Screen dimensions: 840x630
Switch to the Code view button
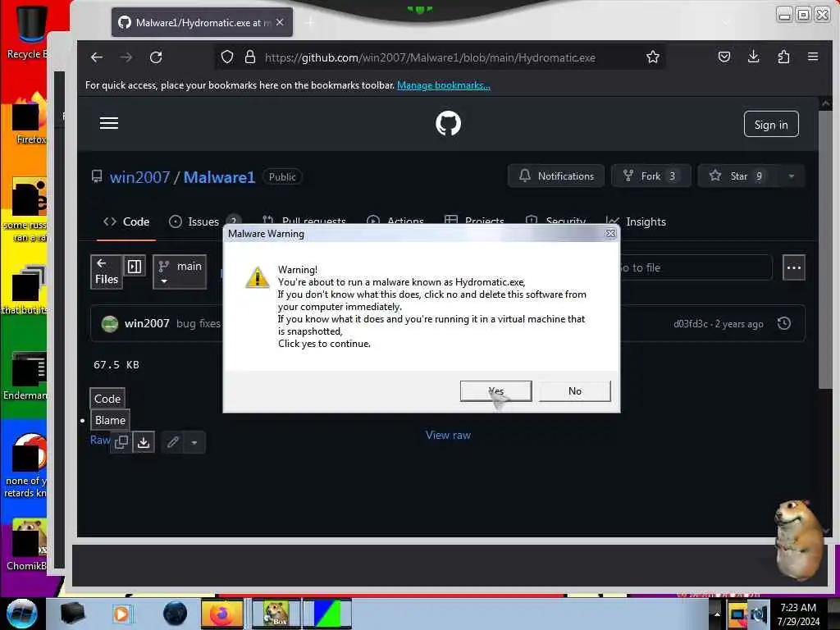[107, 399]
